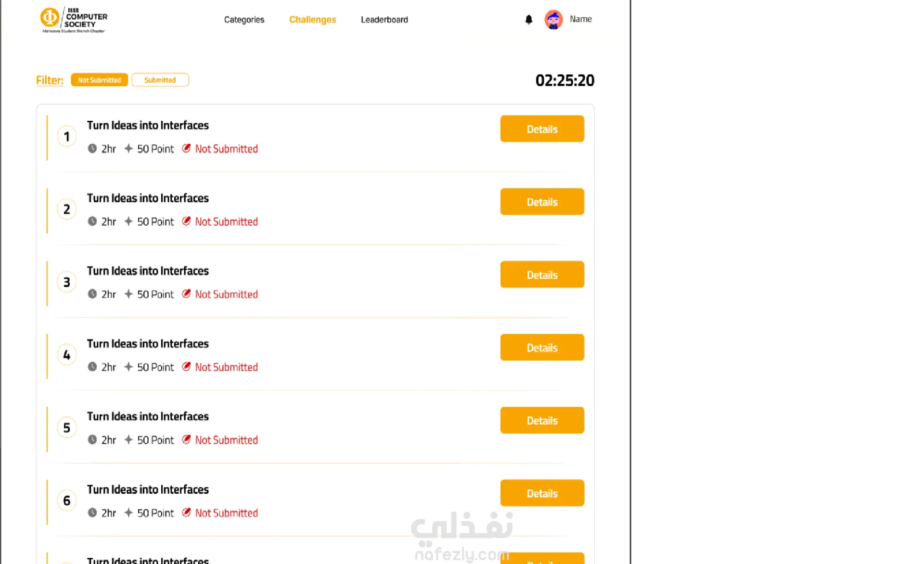Screen dimensions: 924x564
Task: Click the IEEE Computer Society logo
Action: (74, 20)
